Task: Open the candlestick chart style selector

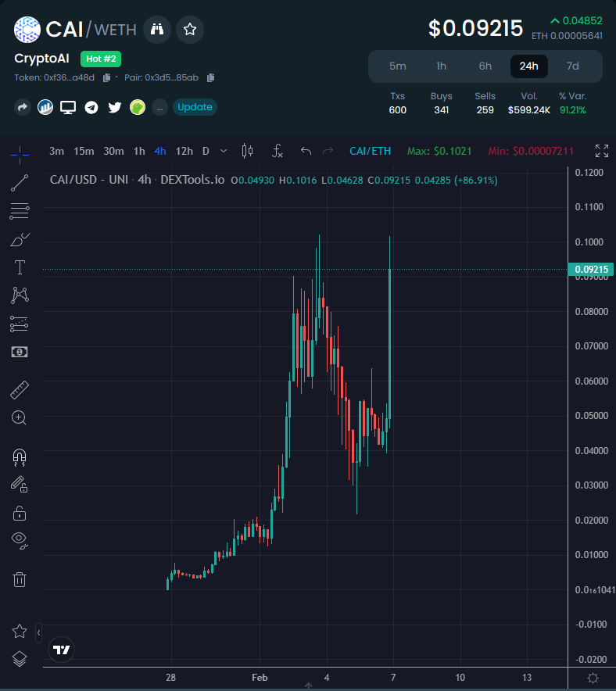Action: point(248,151)
